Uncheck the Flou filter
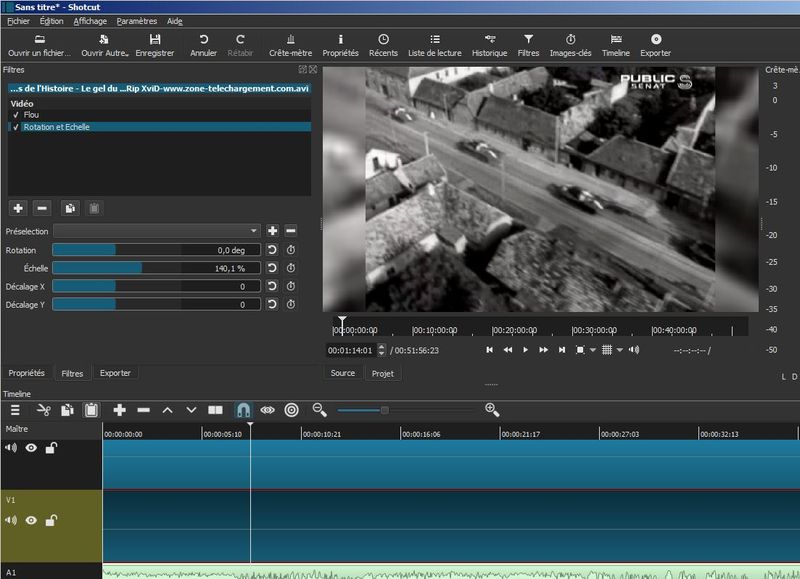The height and width of the screenshot is (579, 800). (16, 115)
